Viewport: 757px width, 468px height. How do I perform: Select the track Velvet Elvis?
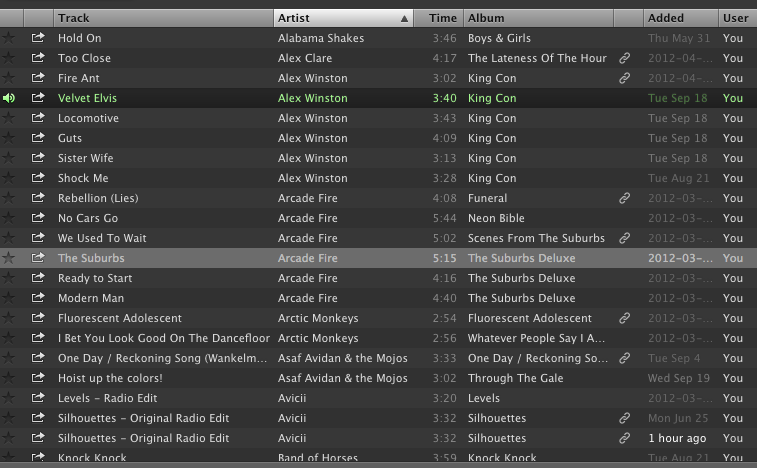click(87, 98)
